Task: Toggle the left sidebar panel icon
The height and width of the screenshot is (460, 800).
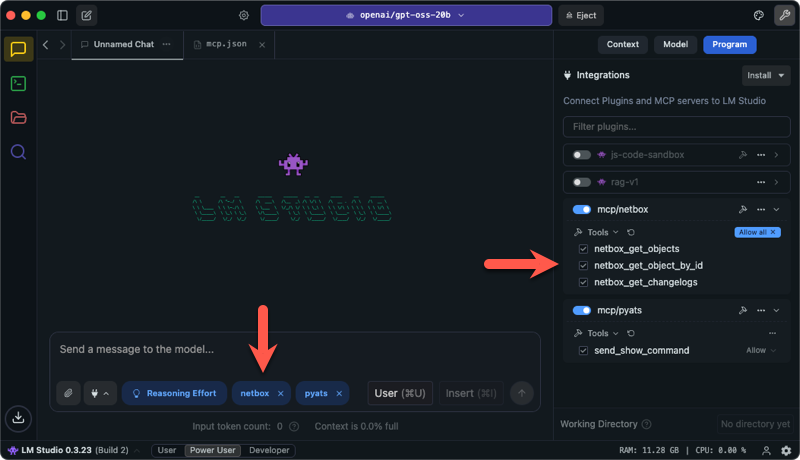Action: (62, 15)
